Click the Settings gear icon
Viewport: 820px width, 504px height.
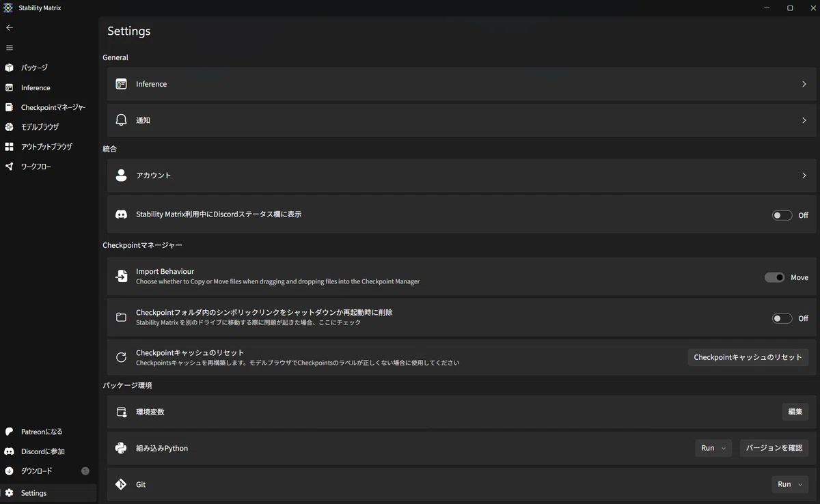tap(9, 493)
